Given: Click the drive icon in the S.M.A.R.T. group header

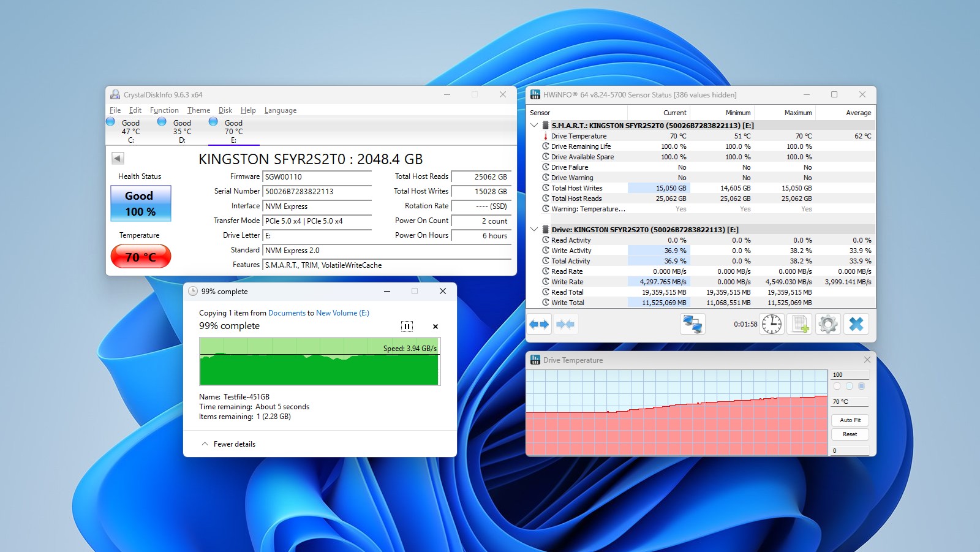Looking at the screenshot, I should [545, 125].
